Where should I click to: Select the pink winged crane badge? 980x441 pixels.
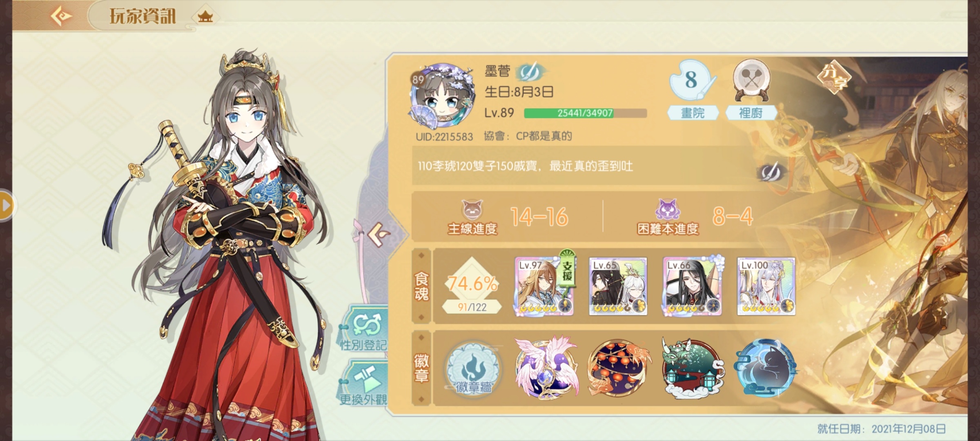click(x=546, y=367)
